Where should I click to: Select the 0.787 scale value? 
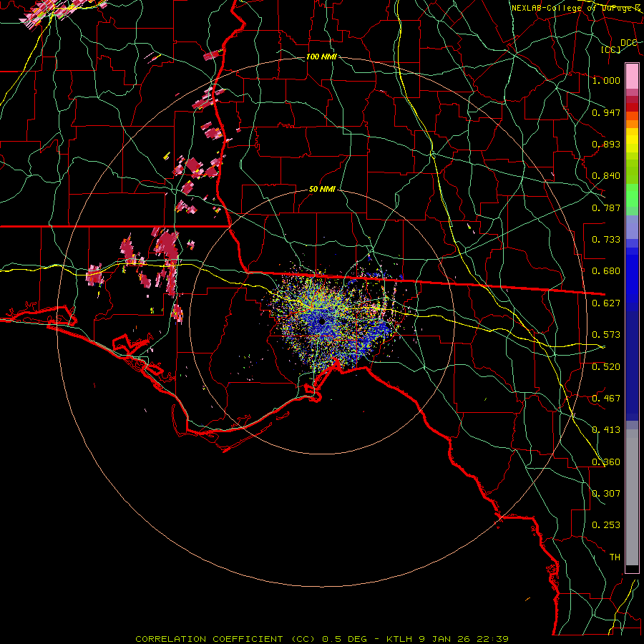pyautogui.click(x=606, y=208)
